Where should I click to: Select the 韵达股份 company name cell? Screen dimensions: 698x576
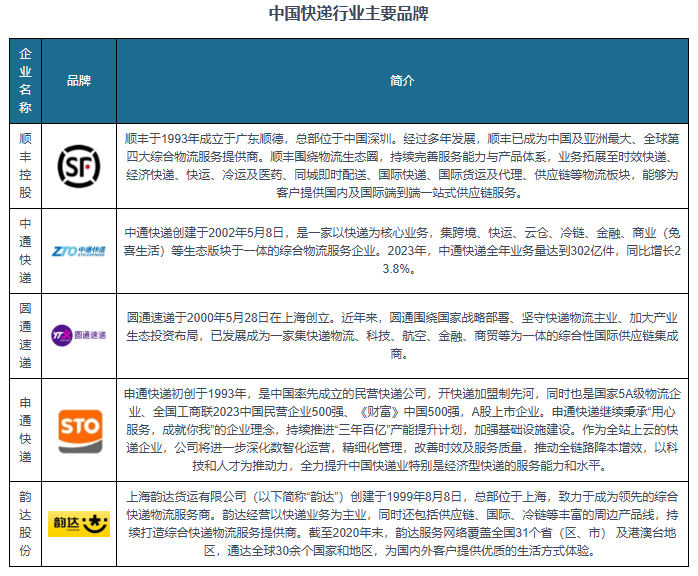pyautogui.click(x=25, y=523)
